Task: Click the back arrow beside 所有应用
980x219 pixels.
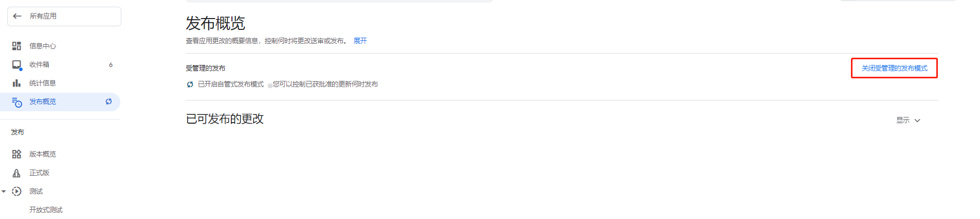Action: [x=17, y=16]
